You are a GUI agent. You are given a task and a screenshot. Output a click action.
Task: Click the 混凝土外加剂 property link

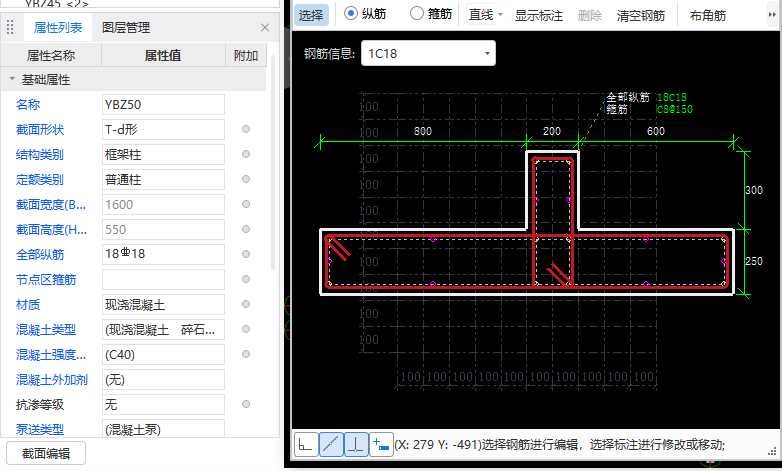pos(52,380)
